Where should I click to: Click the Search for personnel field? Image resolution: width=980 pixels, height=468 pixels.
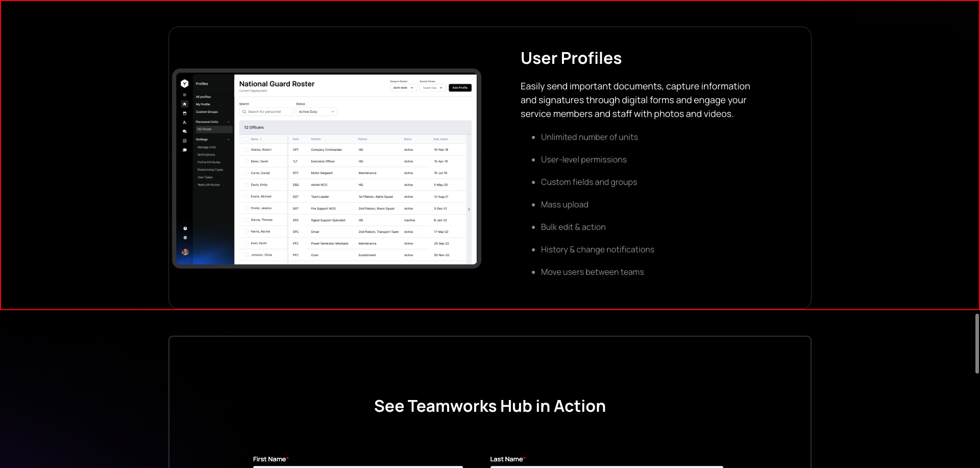[x=266, y=112]
